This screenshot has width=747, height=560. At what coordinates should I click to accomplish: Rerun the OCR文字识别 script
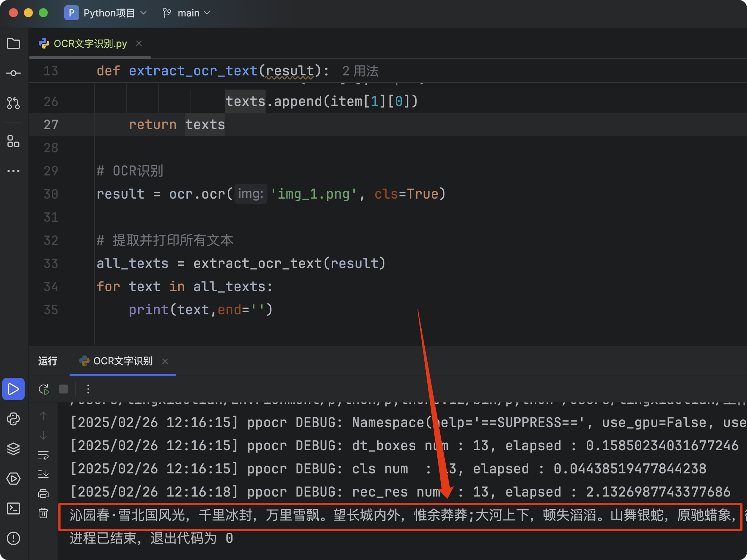pyautogui.click(x=44, y=389)
